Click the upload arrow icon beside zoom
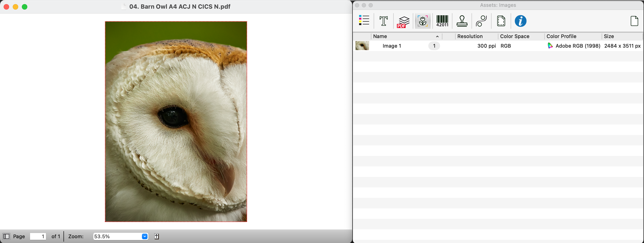Image resolution: width=644 pixels, height=243 pixels. 157,236
